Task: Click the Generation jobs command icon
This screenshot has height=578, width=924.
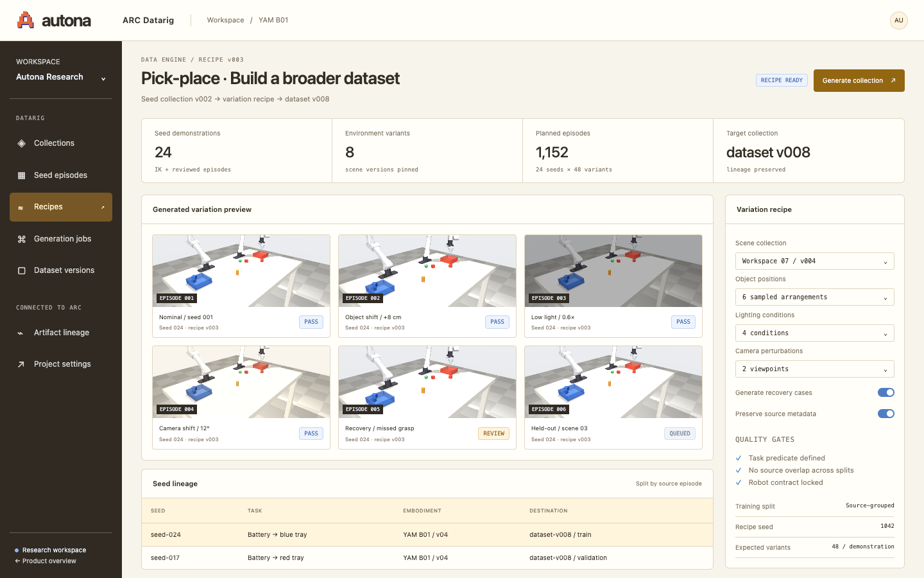Action: 22,239
